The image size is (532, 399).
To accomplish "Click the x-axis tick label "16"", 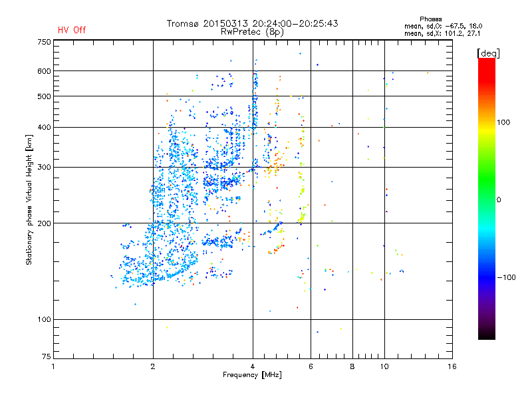I will coord(452,366).
